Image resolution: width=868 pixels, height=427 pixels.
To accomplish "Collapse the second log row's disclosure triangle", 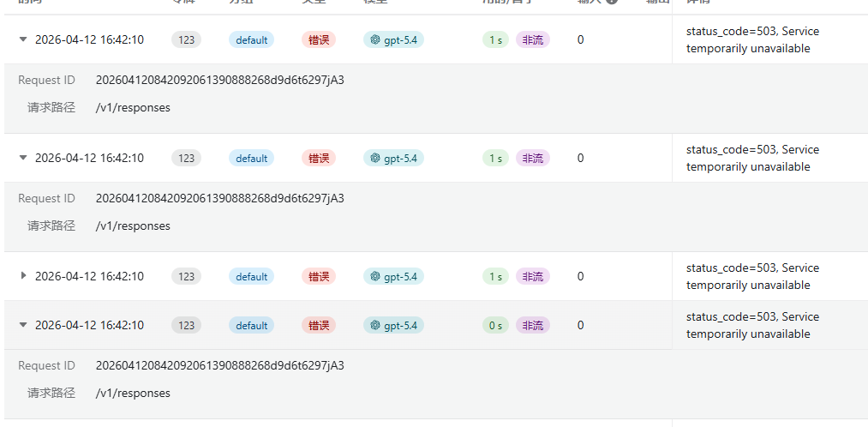I will tap(22, 158).
